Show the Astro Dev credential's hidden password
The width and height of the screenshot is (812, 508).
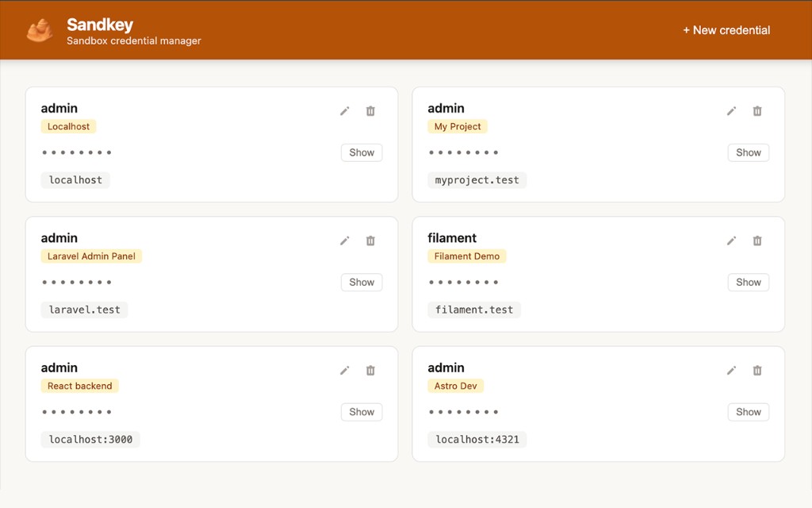pyautogui.click(x=748, y=412)
